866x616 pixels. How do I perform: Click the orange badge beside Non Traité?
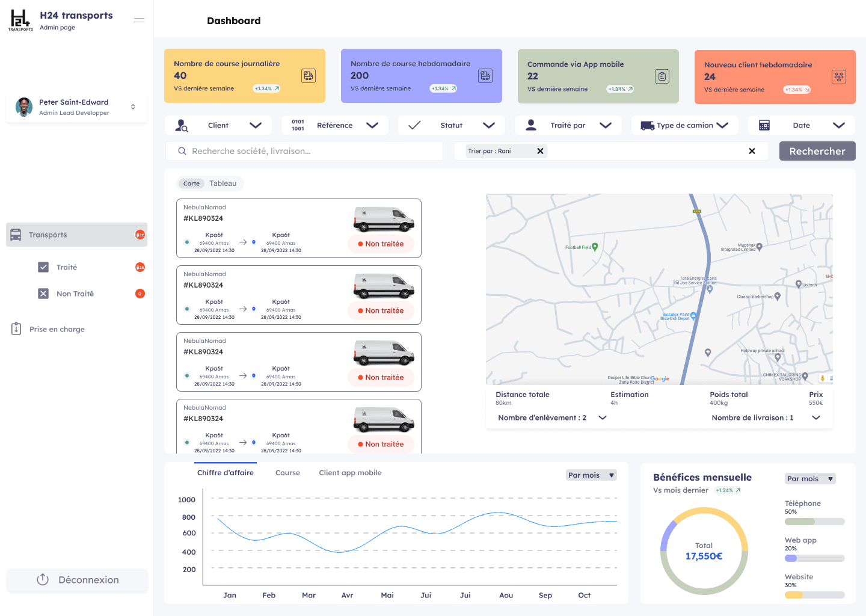pyautogui.click(x=140, y=294)
